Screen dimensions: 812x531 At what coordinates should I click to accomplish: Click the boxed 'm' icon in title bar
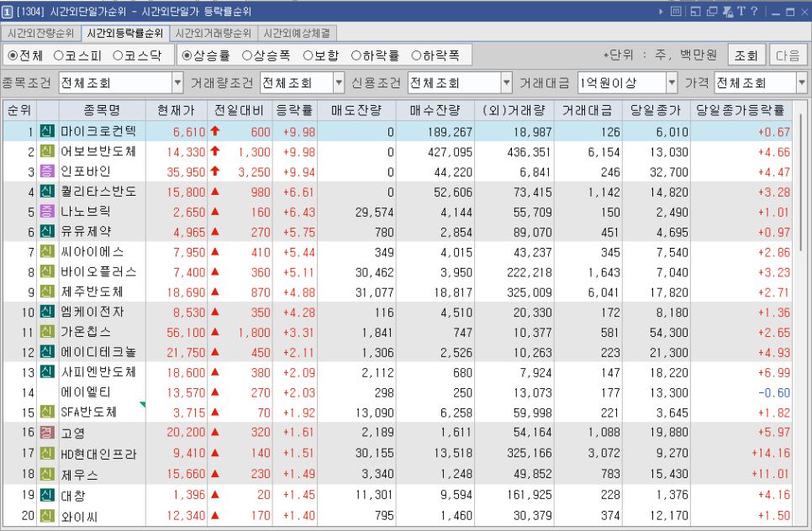675,12
